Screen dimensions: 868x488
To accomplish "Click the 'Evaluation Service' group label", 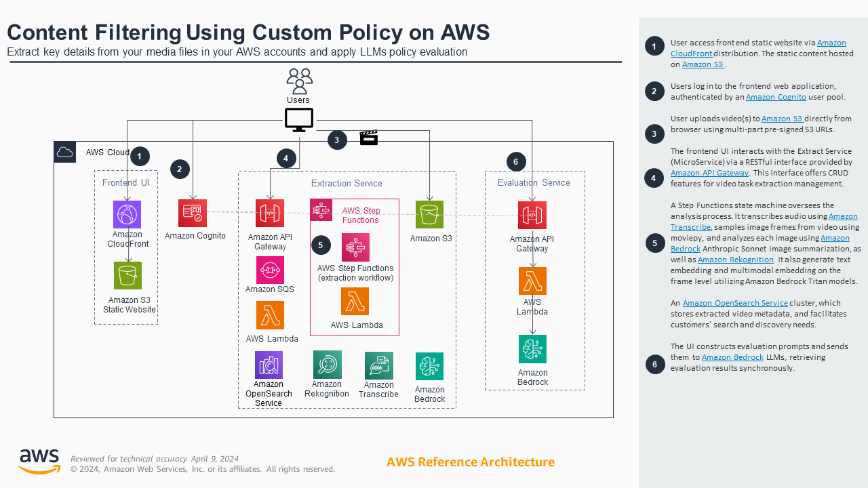I will click(534, 183).
